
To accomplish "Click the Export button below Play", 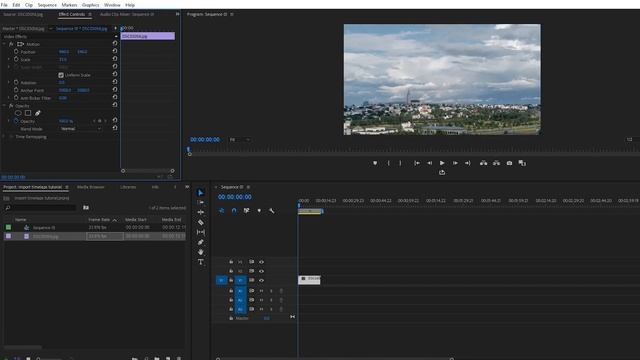I will pos(442,173).
